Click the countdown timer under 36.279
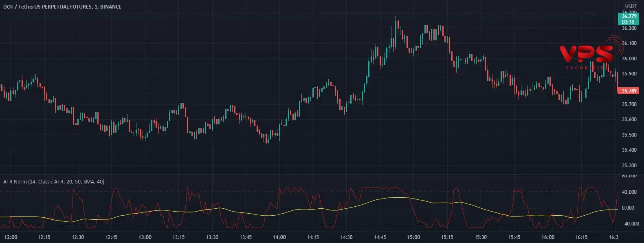Screen dimensions: 644x243 628,22
